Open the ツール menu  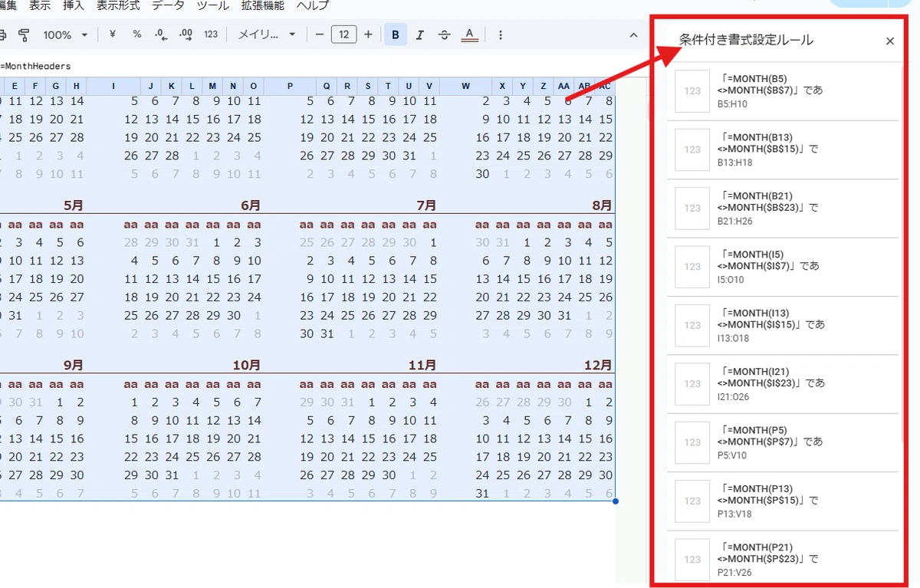[212, 5]
